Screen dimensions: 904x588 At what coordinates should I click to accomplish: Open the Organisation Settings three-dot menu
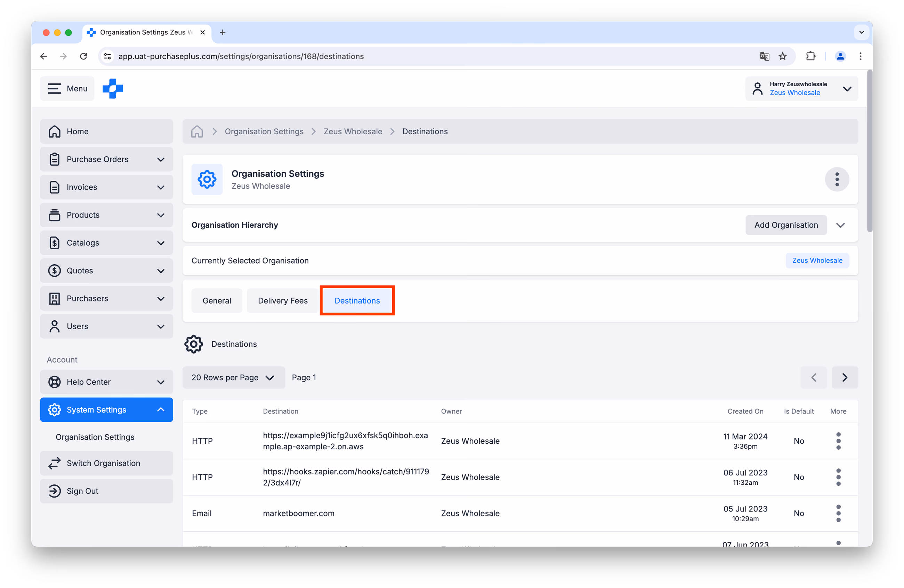pyautogui.click(x=837, y=179)
